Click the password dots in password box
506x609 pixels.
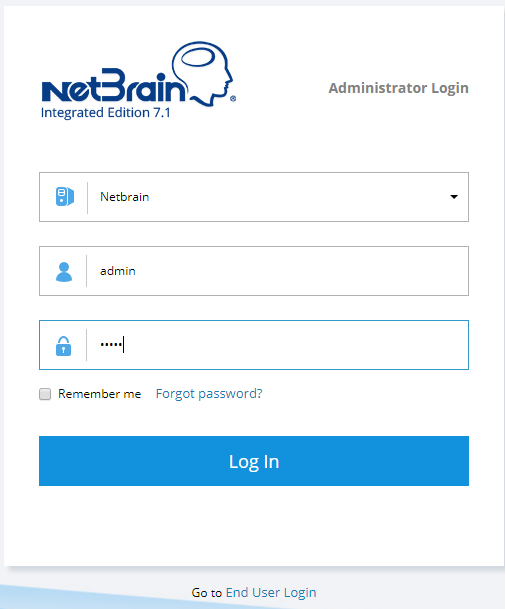point(111,345)
